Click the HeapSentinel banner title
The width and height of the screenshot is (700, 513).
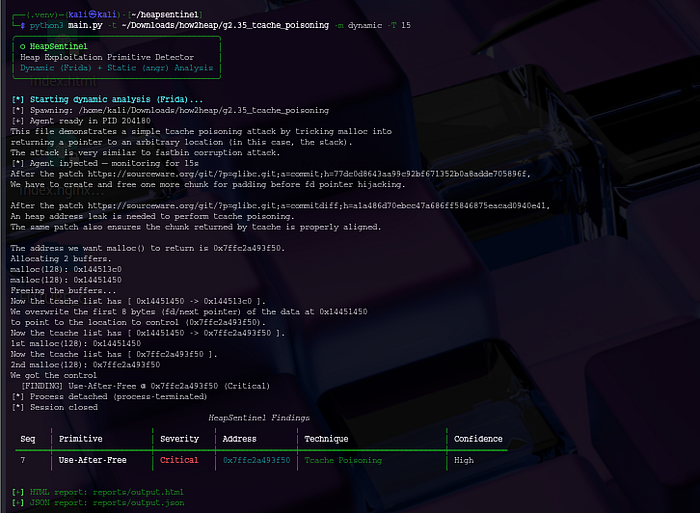[58, 46]
